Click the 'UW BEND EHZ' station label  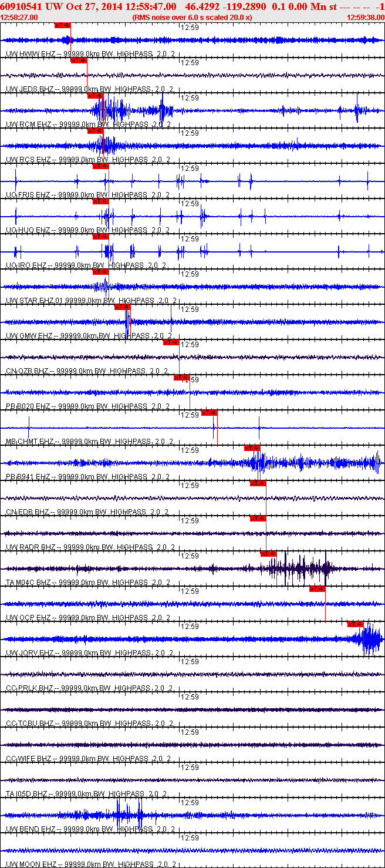tap(29, 829)
